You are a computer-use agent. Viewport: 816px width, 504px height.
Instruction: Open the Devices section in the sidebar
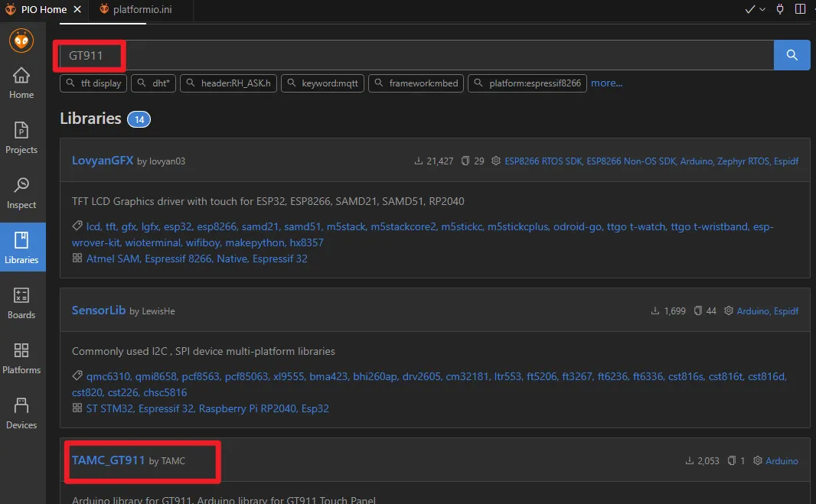pos(21,414)
